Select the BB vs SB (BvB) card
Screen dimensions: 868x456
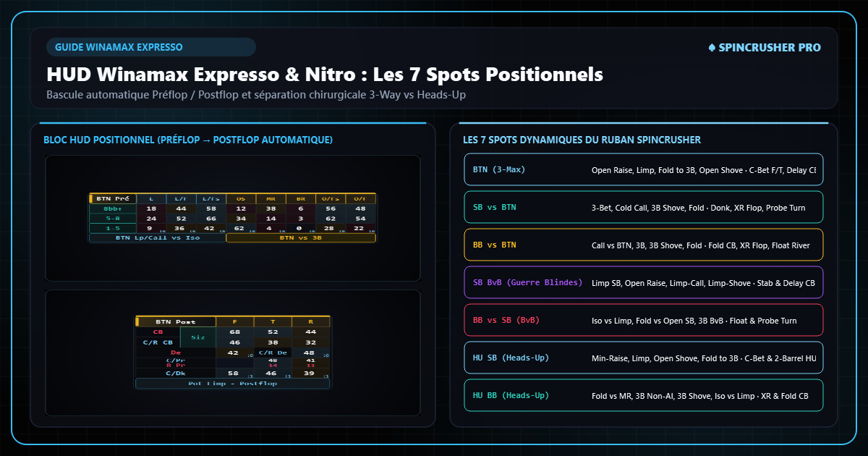pyautogui.click(x=642, y=321)
